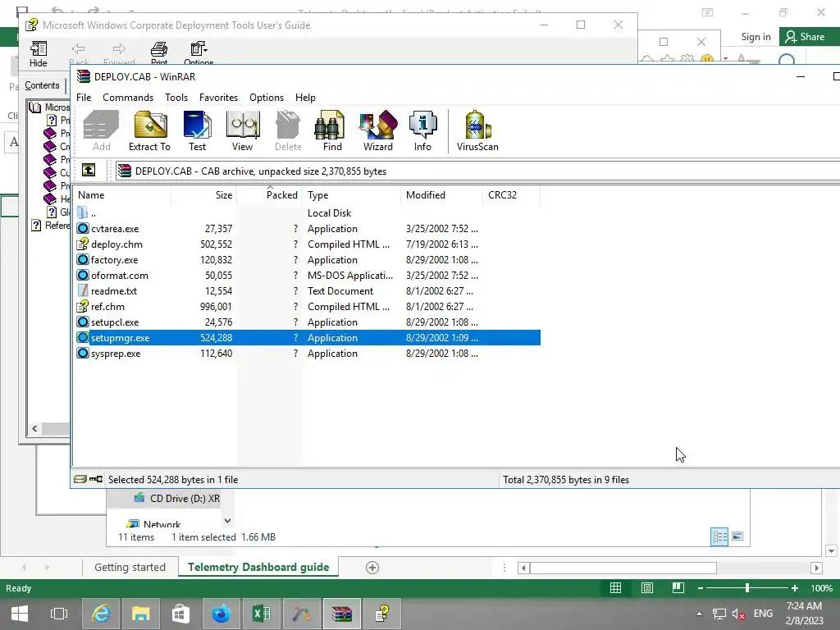Click the Test archive icon

click(x=197, y=130)
